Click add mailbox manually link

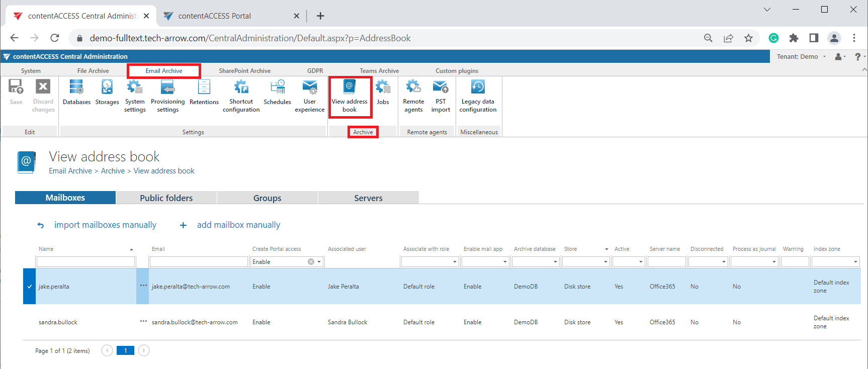pyautogui.click(x=238, y=225)
